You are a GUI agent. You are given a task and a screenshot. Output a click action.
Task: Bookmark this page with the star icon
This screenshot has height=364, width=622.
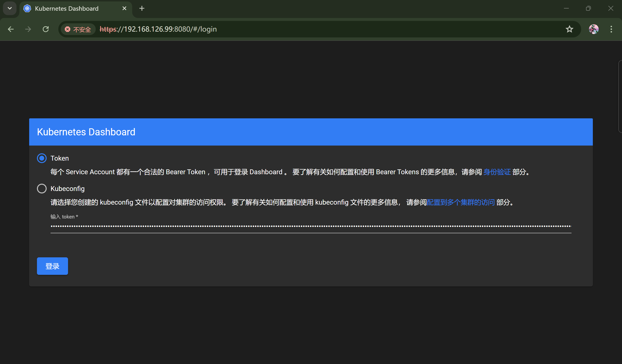click(569, 29)
